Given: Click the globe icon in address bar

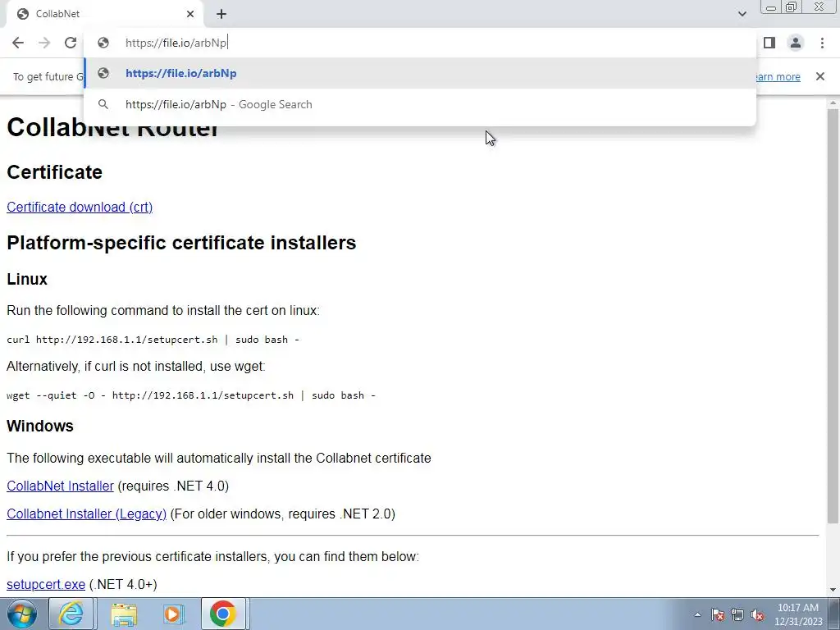Looking at the screenshot, I should tap(103, 43).
